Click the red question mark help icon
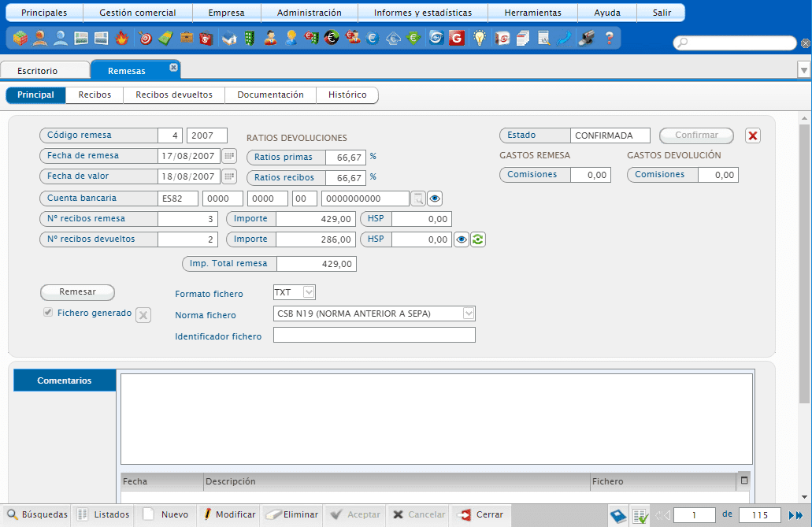This screenshot has width=812, height=527. (609, 38)
